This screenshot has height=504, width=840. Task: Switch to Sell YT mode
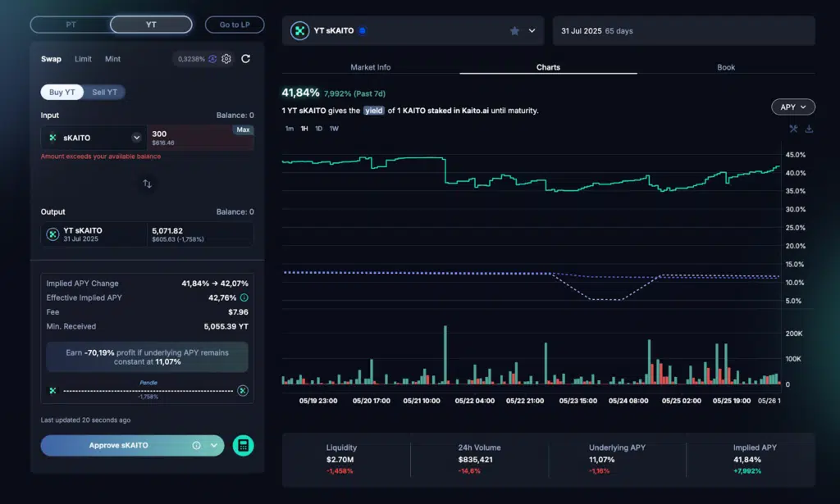point(104,92)
